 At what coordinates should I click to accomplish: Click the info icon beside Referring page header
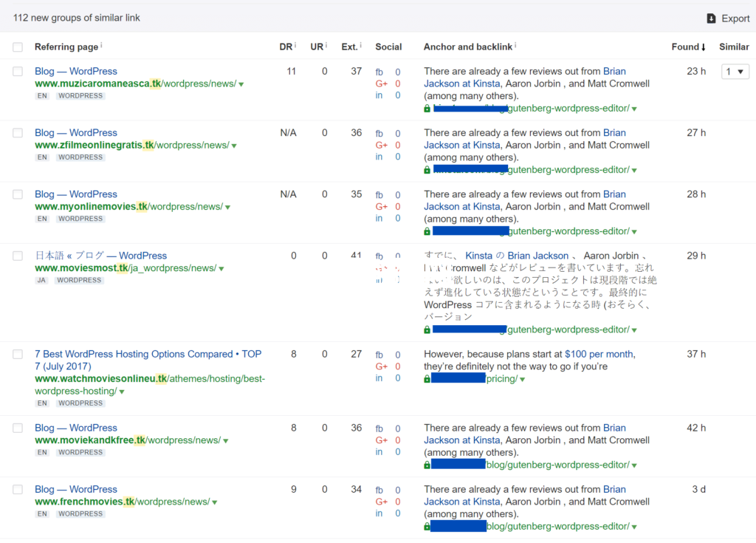101,45
